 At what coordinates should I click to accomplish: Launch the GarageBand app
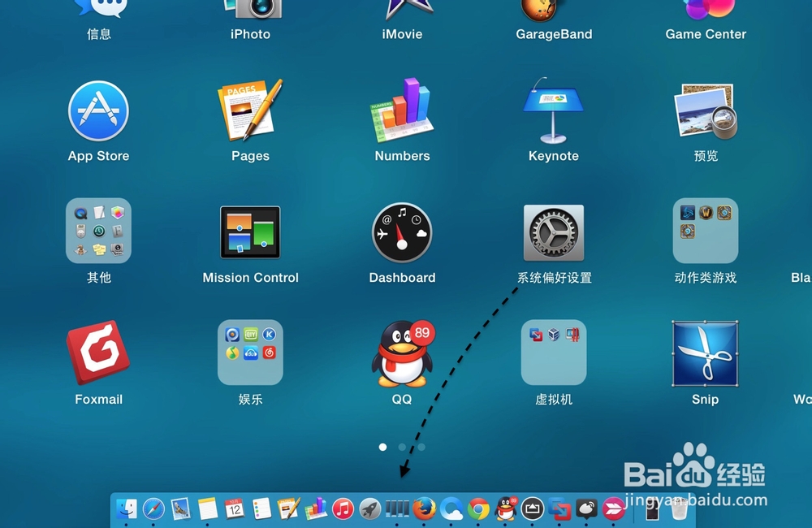click(538, 11)
